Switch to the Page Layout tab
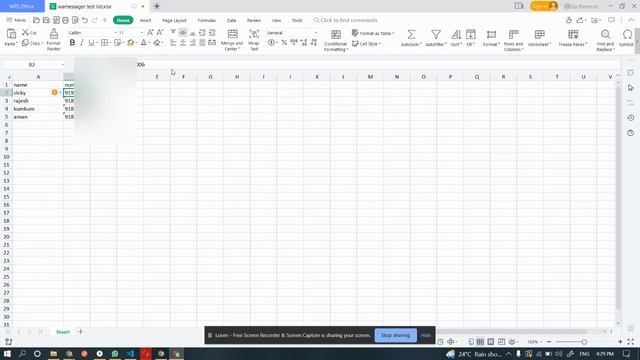 coord(174,20)
